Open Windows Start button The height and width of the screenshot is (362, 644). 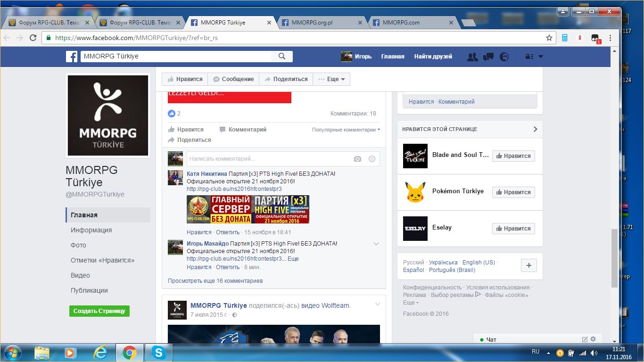[12, 353]
